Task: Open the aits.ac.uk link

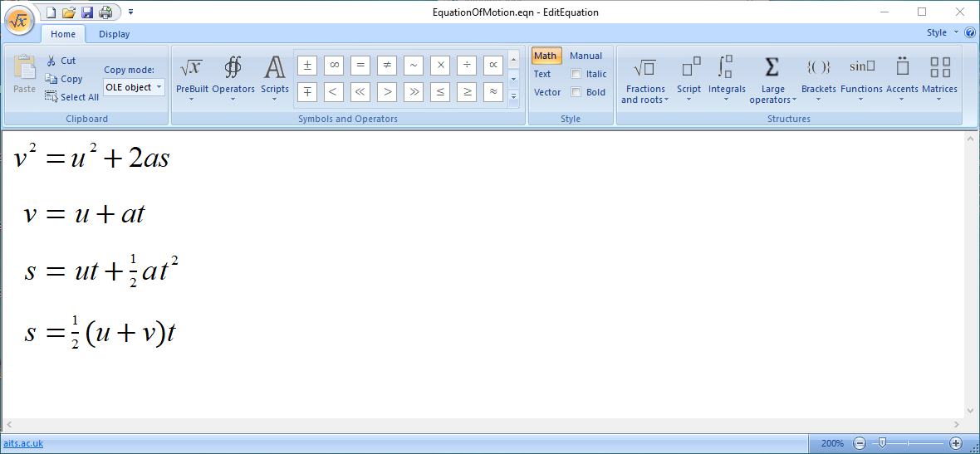Action: tap(23, 443)
